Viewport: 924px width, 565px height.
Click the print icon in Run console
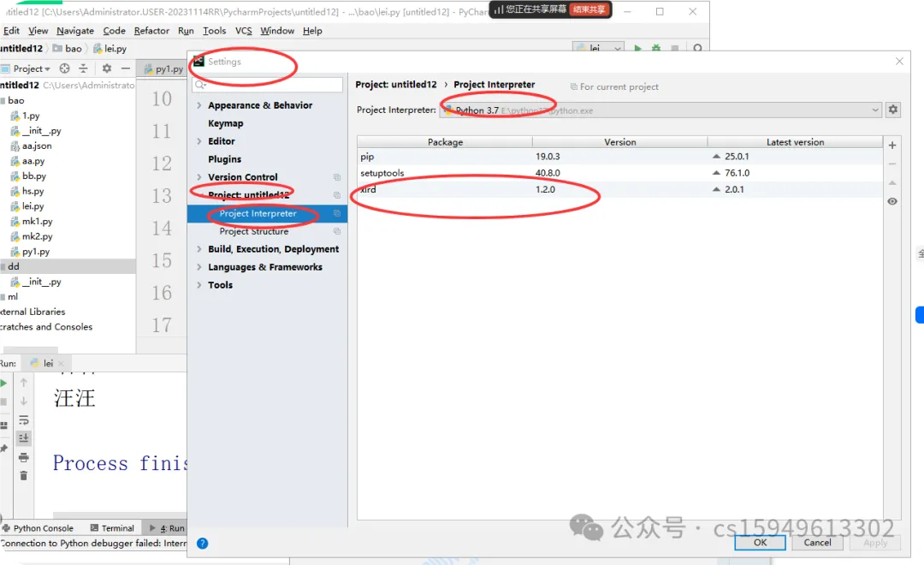24,457
